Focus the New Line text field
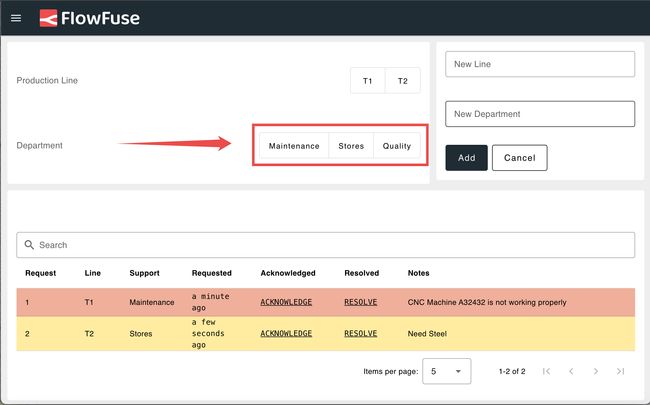This screenshot has width=650, height=405. coord(540,64)
